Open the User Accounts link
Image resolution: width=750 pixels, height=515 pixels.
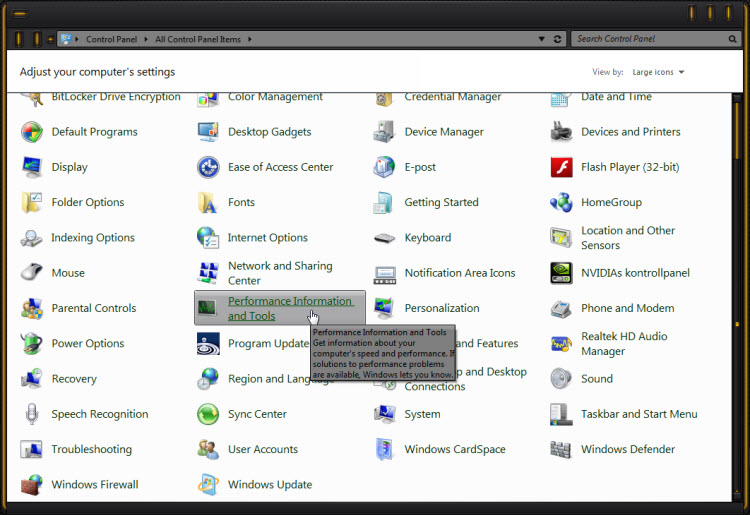click(263, 449)
